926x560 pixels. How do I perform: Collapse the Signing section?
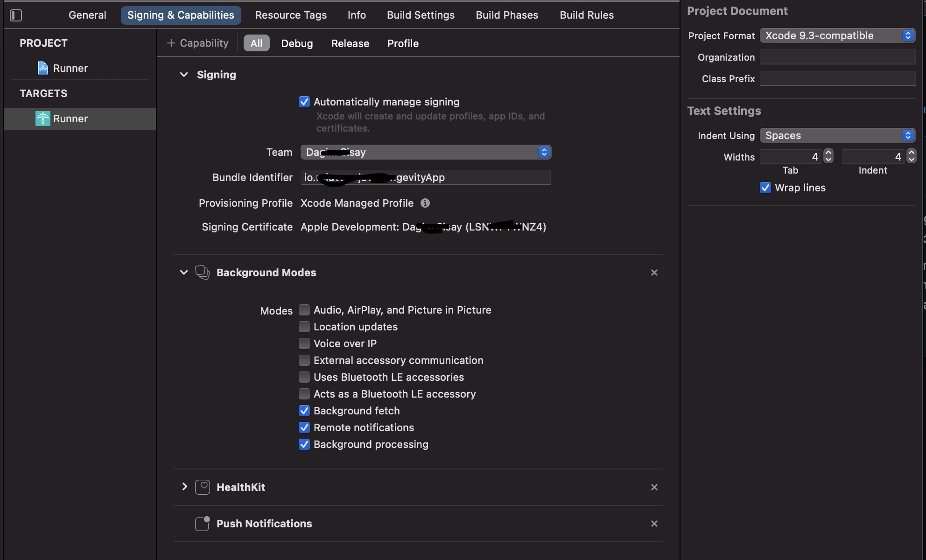point(184,75)
